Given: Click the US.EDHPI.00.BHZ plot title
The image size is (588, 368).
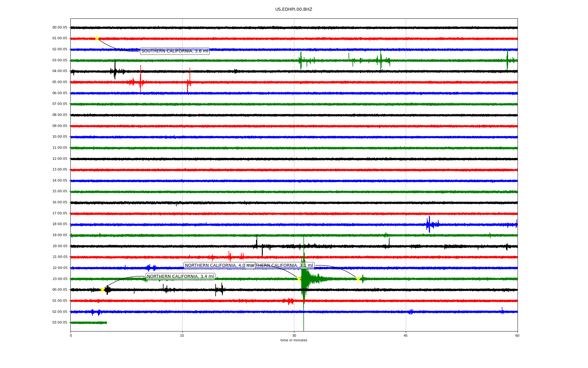Looking at the screenshot, I should 294,10.
